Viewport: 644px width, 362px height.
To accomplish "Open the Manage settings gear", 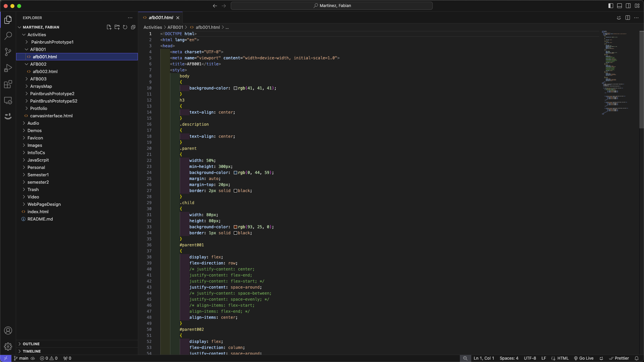I will (8, 346).
